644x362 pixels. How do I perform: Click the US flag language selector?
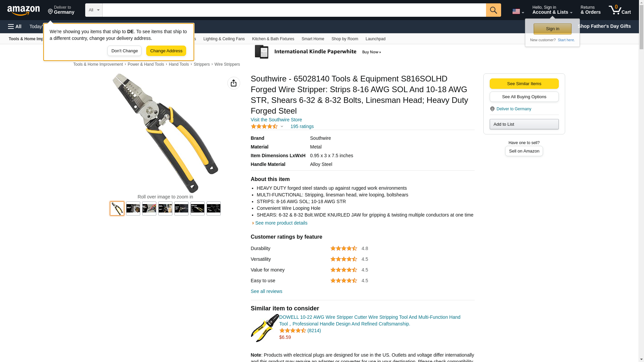coord(518,11)
